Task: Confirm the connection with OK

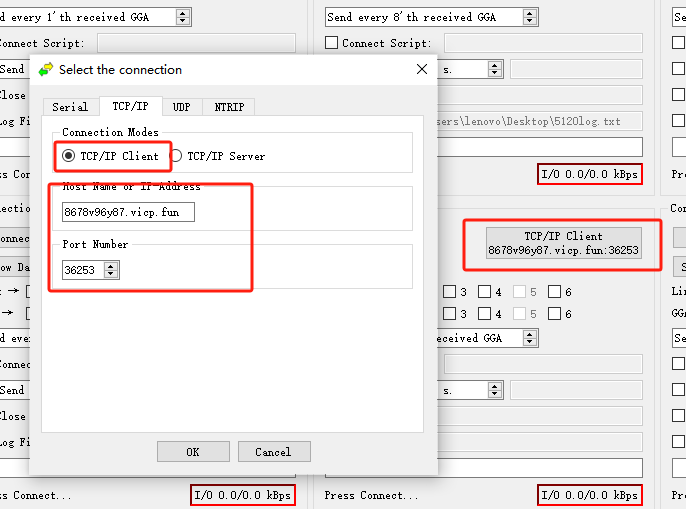Action: (x=193, y=452)
